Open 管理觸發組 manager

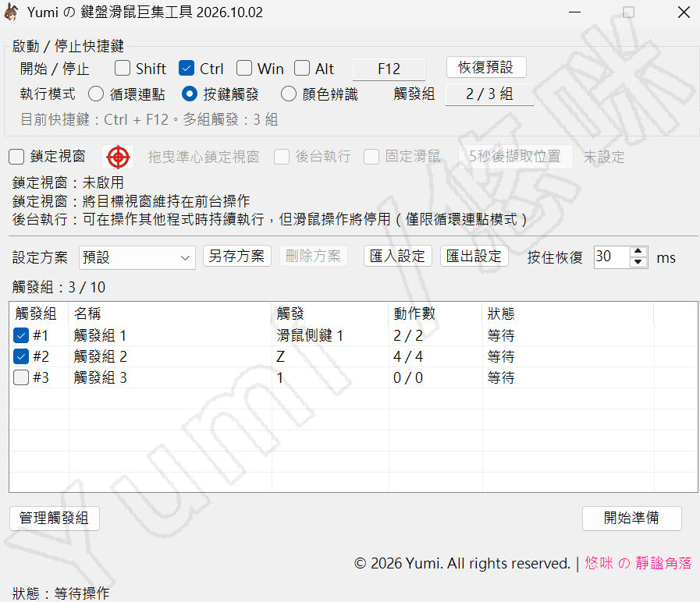[x=55, y=518]
